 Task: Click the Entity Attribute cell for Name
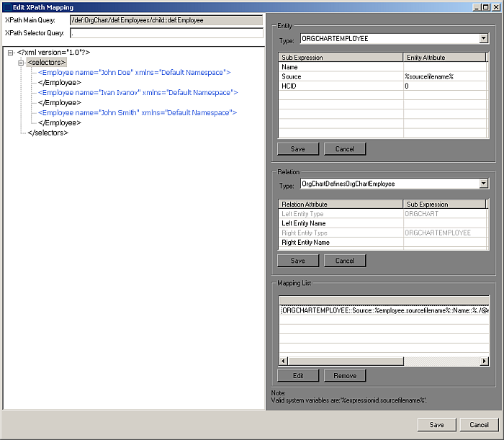pos(446,66)
